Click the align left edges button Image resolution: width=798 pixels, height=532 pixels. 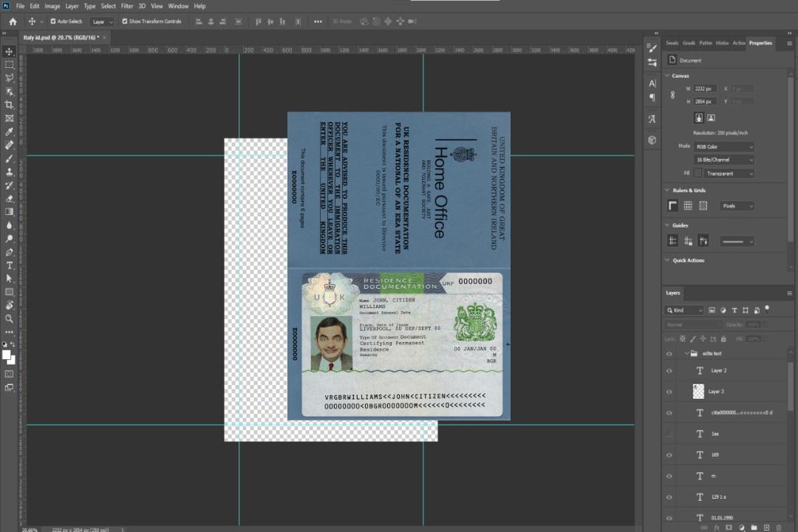click(199, 21)
